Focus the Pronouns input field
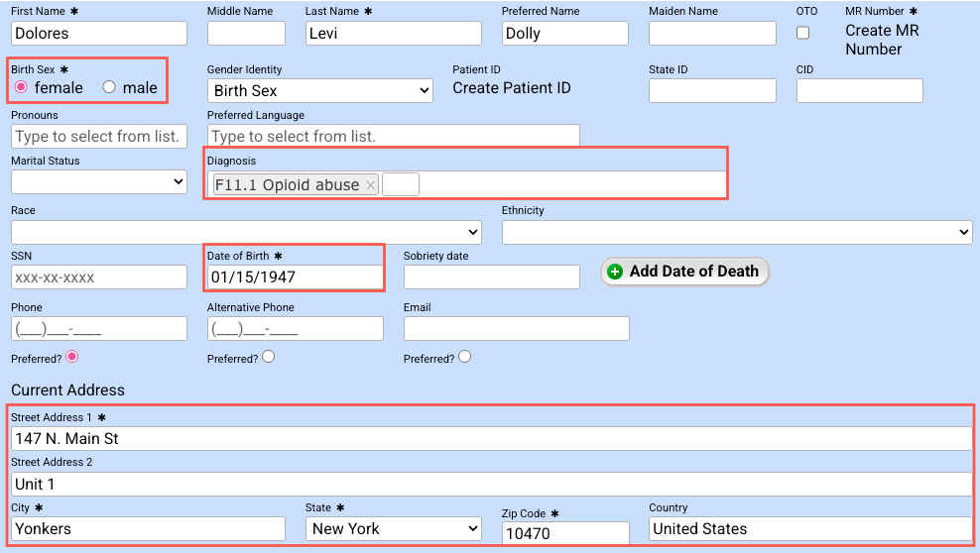The width and height of the screenshot is (980, 553). tap(98, 136)
